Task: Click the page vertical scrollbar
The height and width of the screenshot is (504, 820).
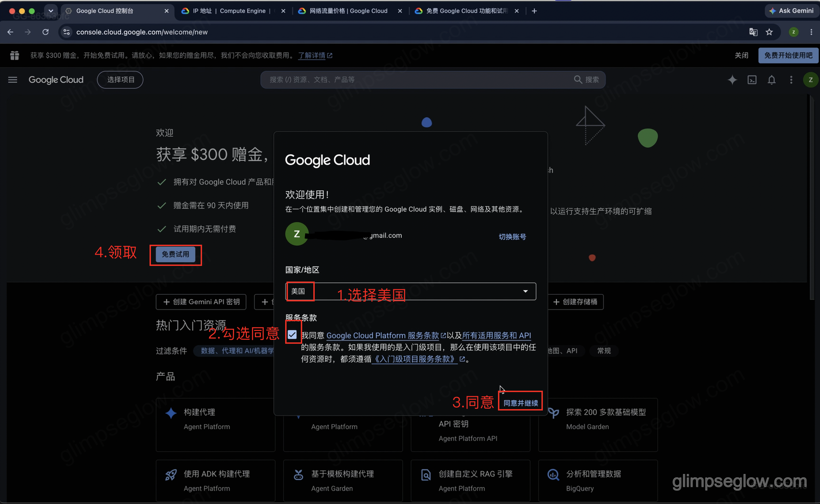Action: pyautogui.click(x=812, y=198)
